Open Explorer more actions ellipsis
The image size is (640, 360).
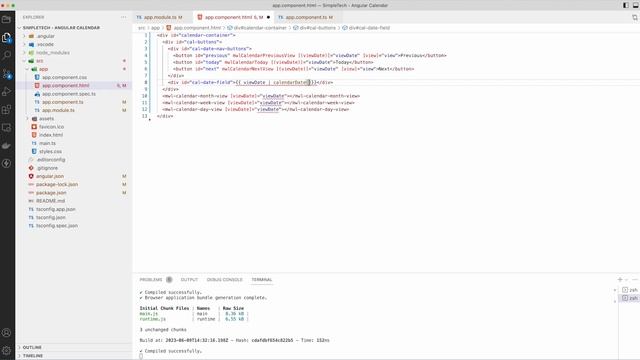pos(124,17)
